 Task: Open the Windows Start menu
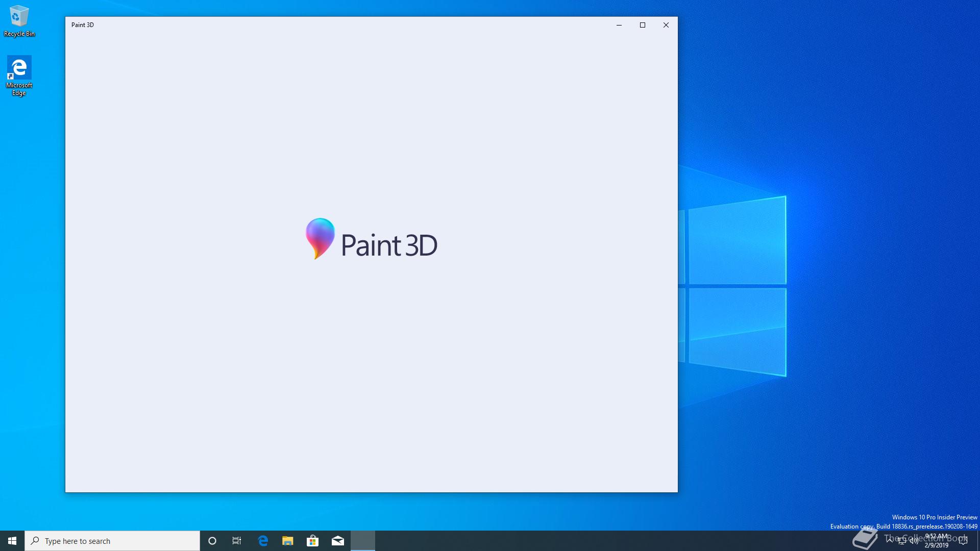coord(12,541)
